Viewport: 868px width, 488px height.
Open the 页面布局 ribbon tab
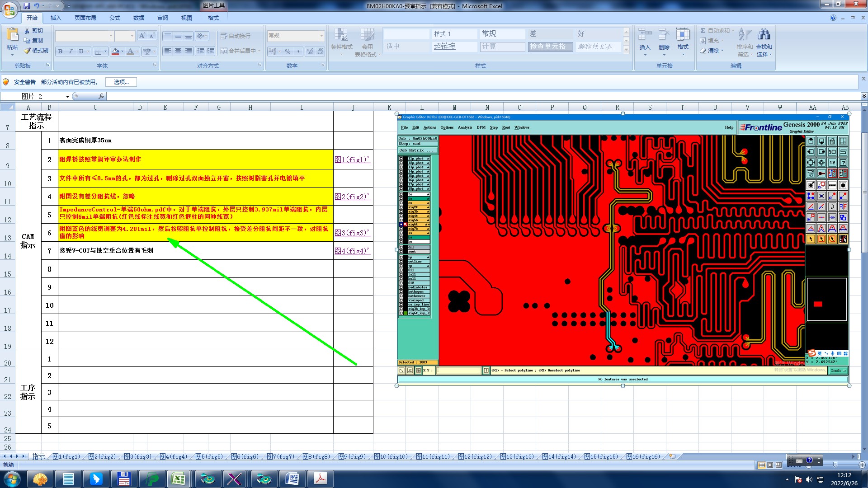tap(85, 18)
